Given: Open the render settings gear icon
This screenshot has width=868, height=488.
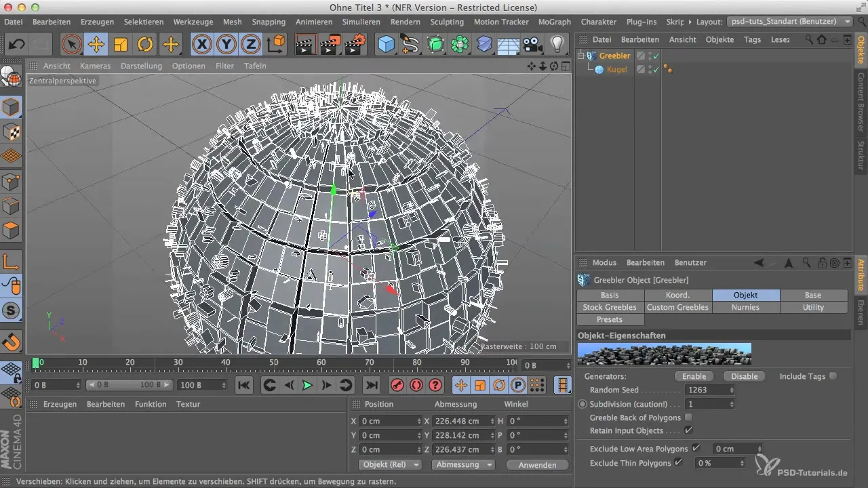Looking at the screenshot, I should point(355,45).
